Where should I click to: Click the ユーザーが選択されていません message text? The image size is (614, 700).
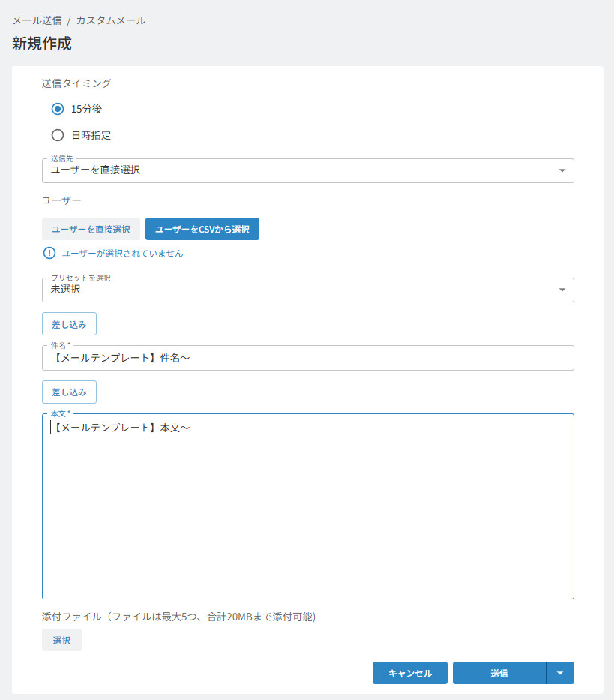click(x=122, y=253)
